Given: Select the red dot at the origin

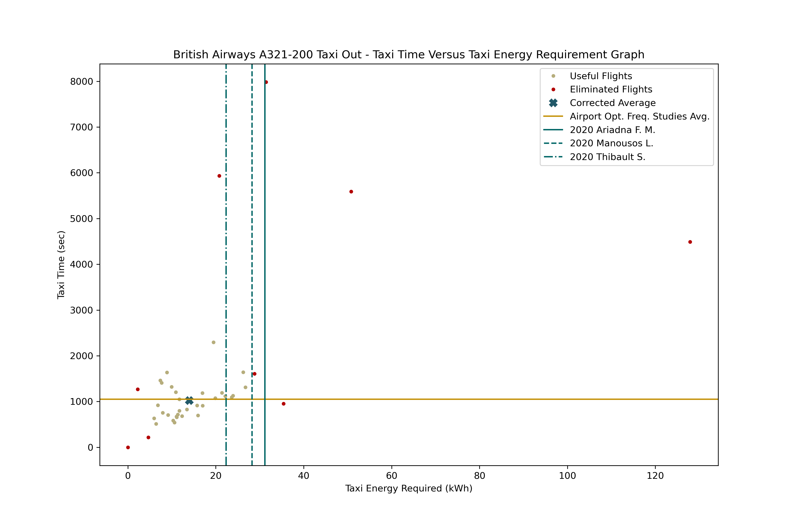Looking at the screenshot, I should pos(128,448).
